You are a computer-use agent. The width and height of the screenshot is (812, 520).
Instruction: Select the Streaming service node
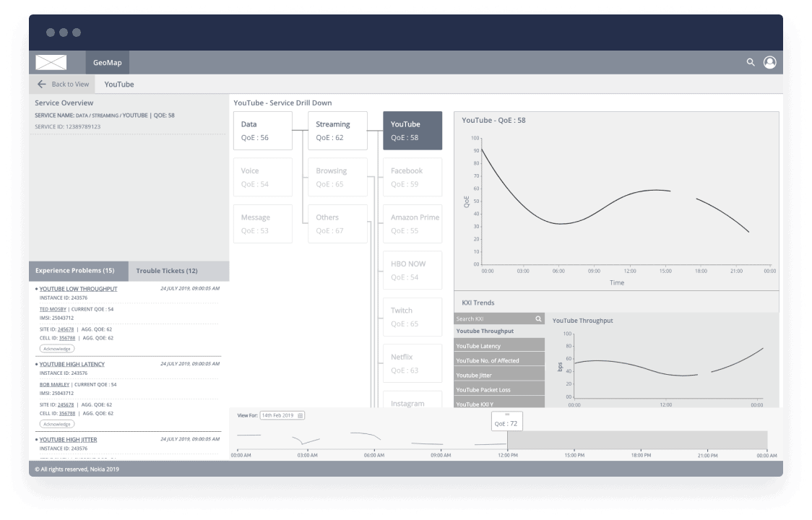tap(337, 131)
